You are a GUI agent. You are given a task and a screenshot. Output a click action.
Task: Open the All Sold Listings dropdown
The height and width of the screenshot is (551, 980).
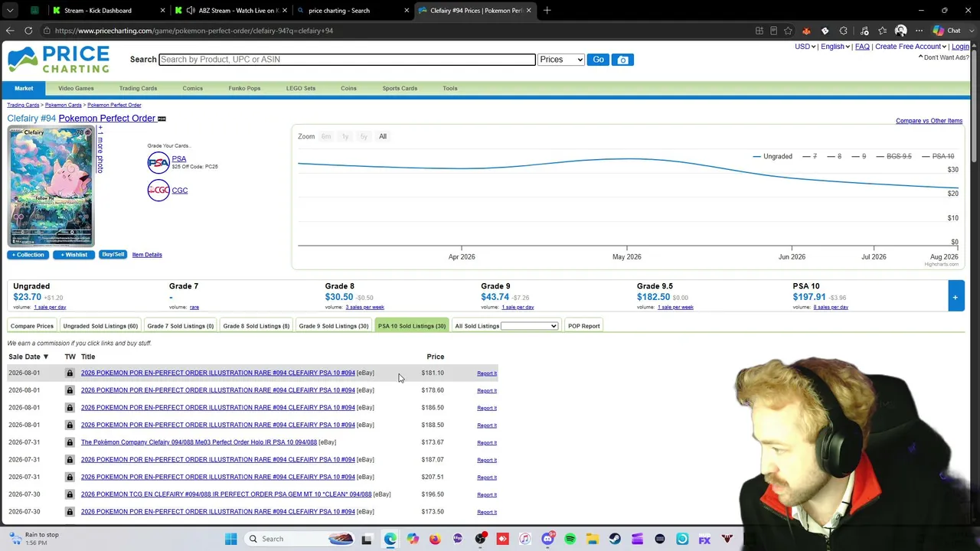(530, 326)
